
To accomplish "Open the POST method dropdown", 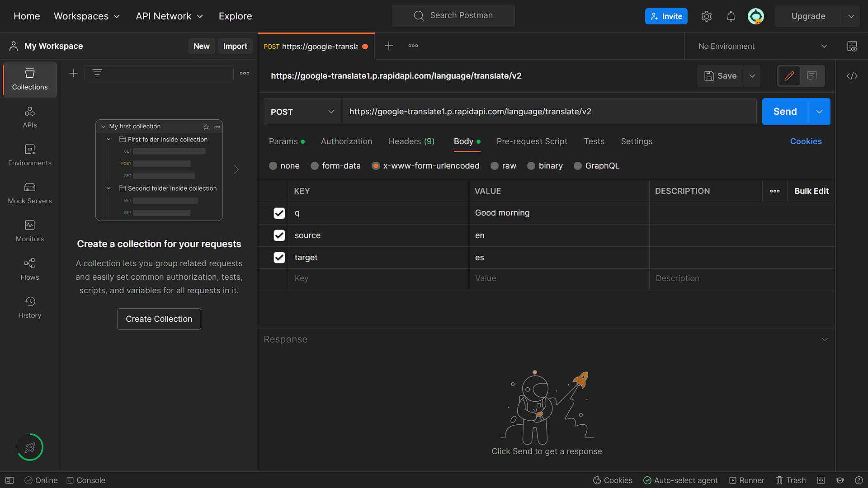I will coord(303,112).
